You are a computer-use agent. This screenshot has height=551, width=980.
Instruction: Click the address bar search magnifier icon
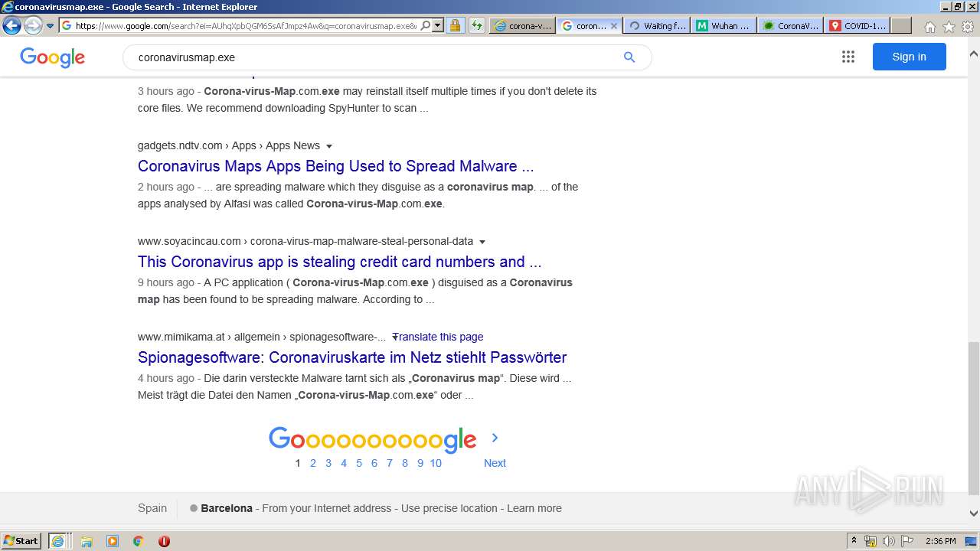click(426, 25)
